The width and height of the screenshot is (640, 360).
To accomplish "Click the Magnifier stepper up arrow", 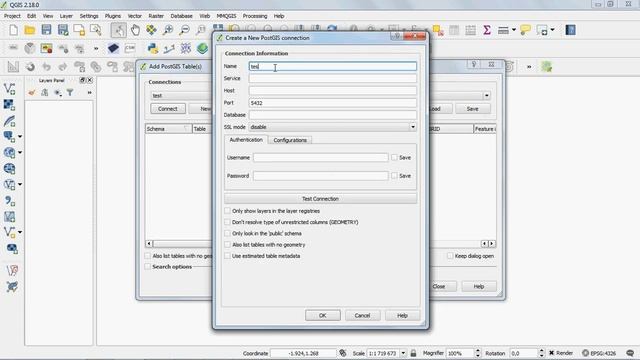I will (478, 351).
